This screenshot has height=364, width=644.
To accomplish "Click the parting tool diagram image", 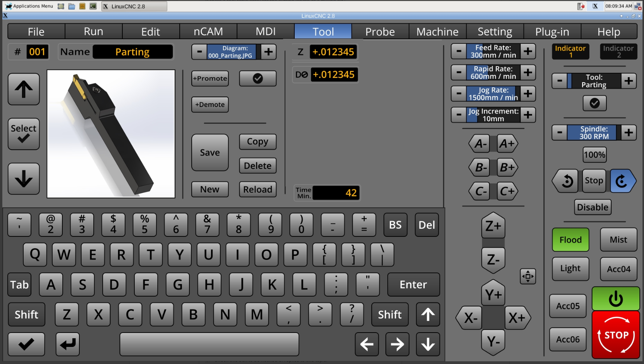I will click(x=111, y=134).
